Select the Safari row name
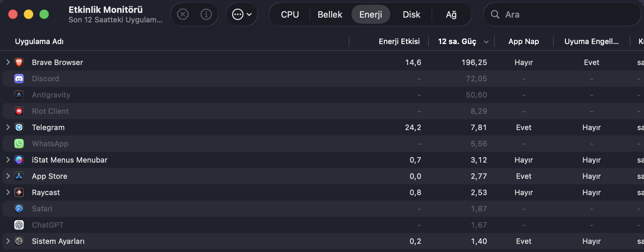This screenshot has height=252, width=644. 42,209
